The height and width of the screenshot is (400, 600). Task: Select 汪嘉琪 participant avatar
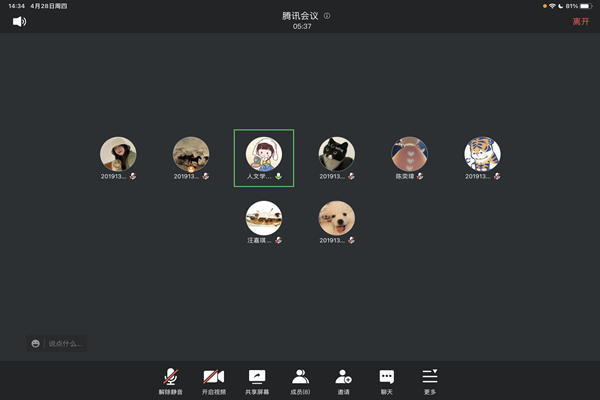point(264,218)
